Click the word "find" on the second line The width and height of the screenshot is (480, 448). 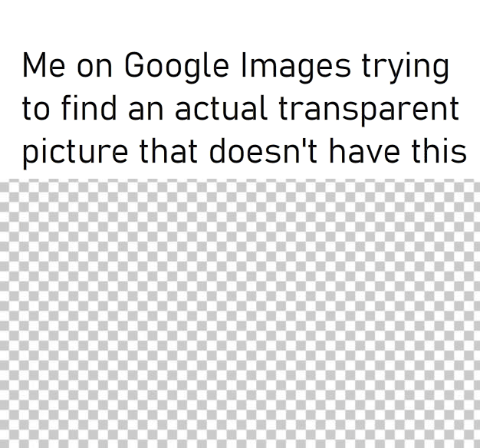coord(89,108)
